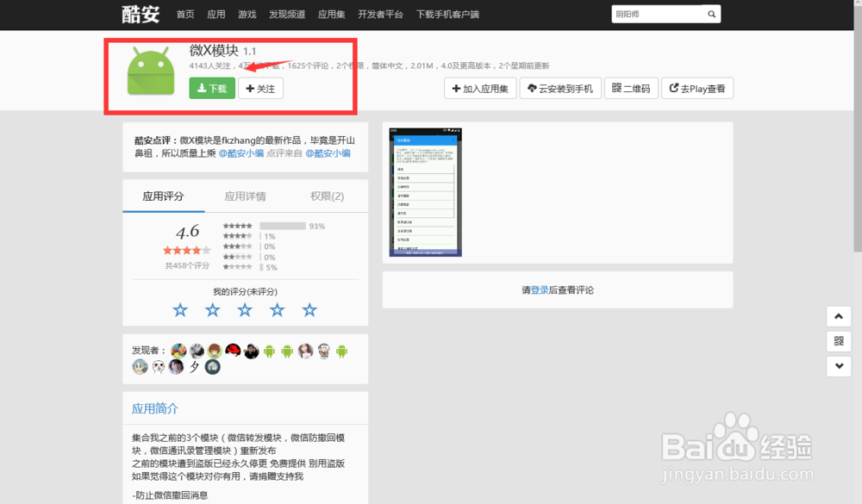862x504 pixels.
Task: Click the third discoverer brown-haired avatar
Action: coord(215,351)
